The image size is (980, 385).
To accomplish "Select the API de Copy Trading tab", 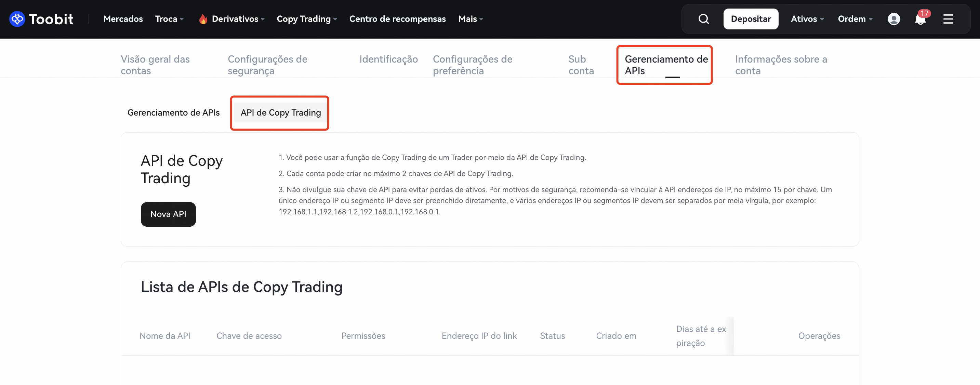I will pyautogui.click(x=280, y=112).
